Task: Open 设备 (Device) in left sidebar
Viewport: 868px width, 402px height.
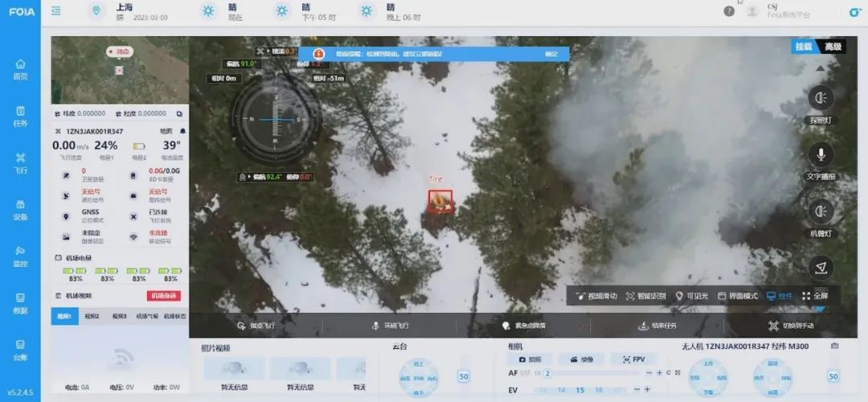Action: point(20,209)
